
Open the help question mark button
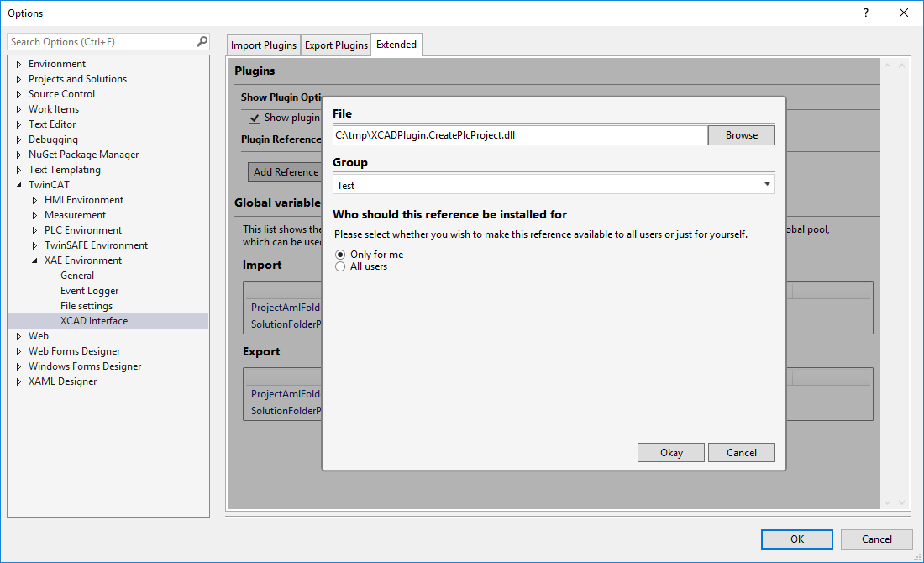coord(866,13)
